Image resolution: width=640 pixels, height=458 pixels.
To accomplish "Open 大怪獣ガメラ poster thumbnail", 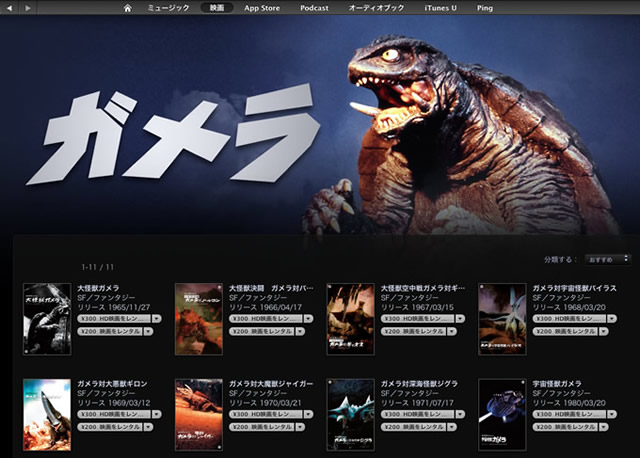I will 47,319.
